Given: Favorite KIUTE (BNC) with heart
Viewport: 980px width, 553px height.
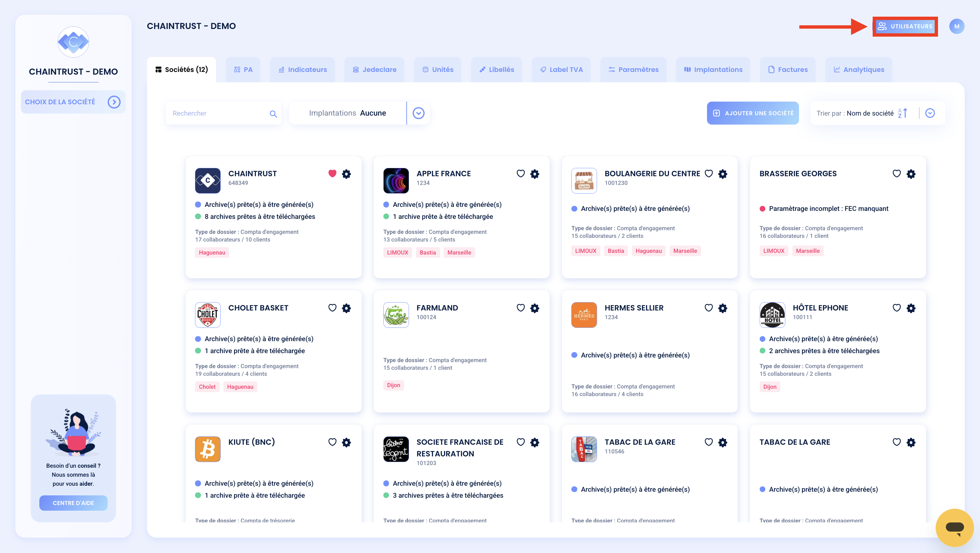Looking at the screenshot, I should coord(332,442).
